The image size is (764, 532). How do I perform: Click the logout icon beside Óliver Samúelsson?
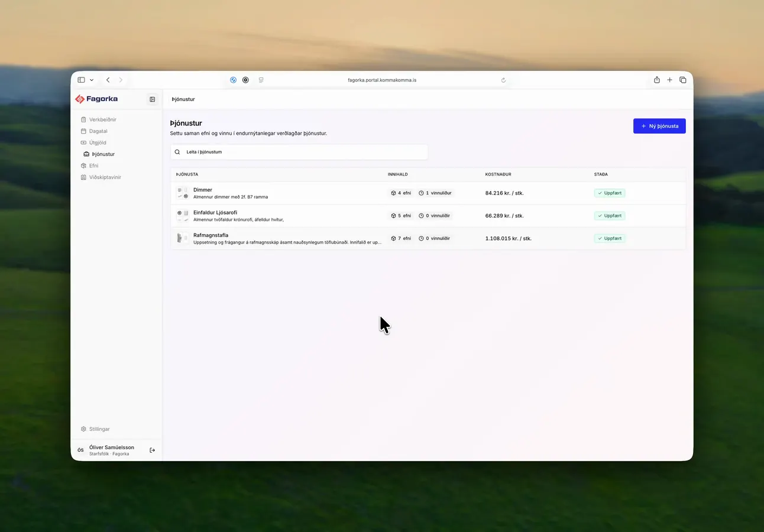pyautogui.click(x=152, y=450)
